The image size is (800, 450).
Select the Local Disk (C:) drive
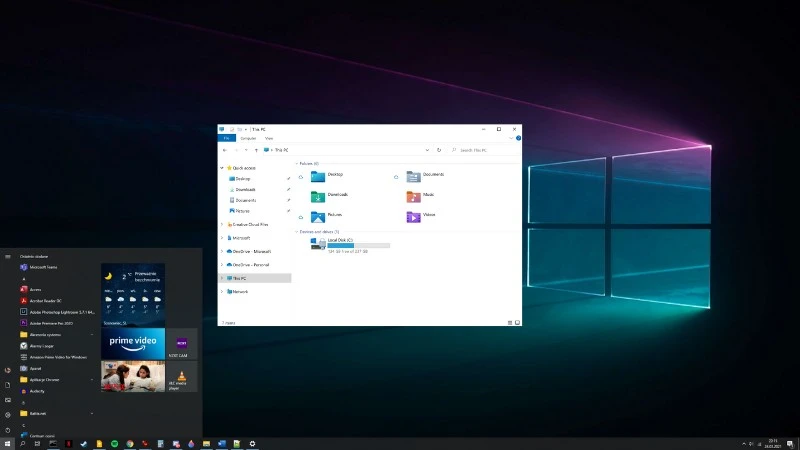tap(350, 245)
